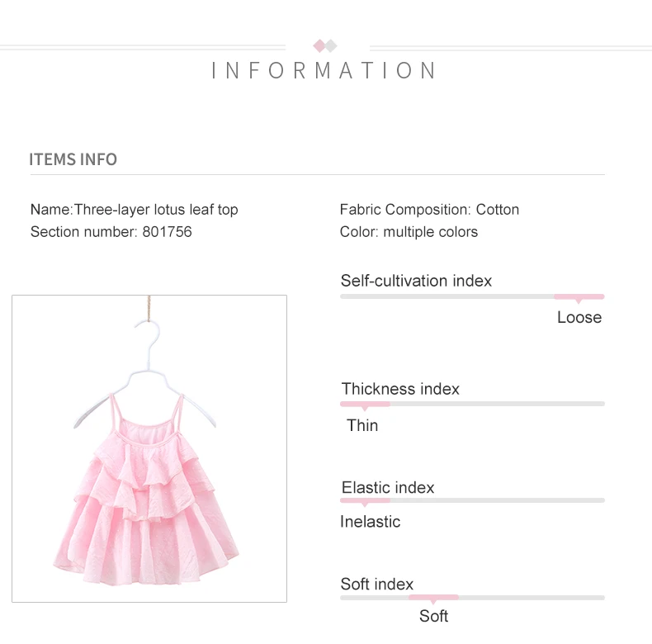
Task: Click the Section number 801756 text
Action: click(111, 232)
